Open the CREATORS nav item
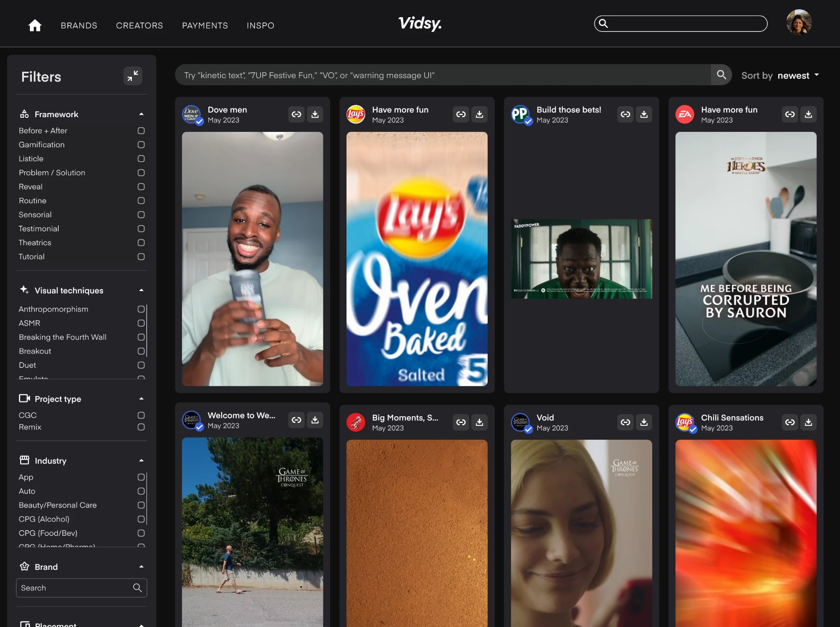This screenshot has height=627, width=840. [x=139, y=26]
